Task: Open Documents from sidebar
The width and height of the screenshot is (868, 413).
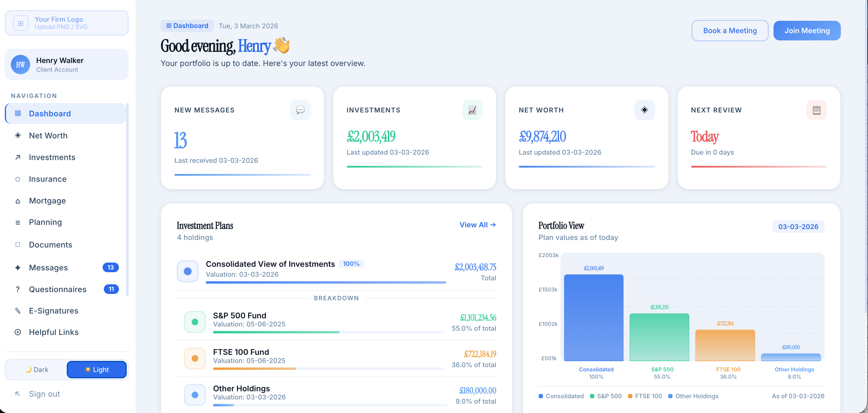Action: point(66,245)
